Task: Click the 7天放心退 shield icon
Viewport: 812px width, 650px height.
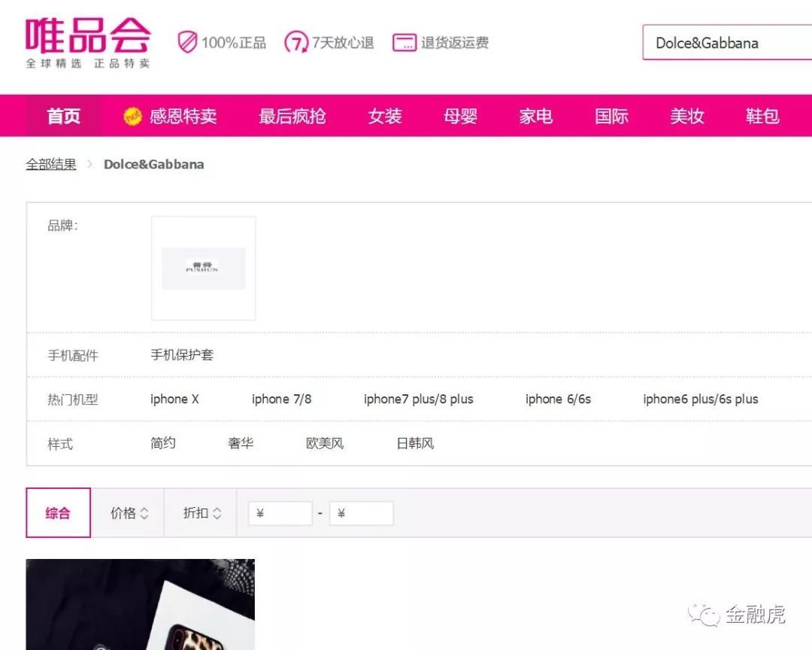Action: pyautogui.click(x=295, y=43)
